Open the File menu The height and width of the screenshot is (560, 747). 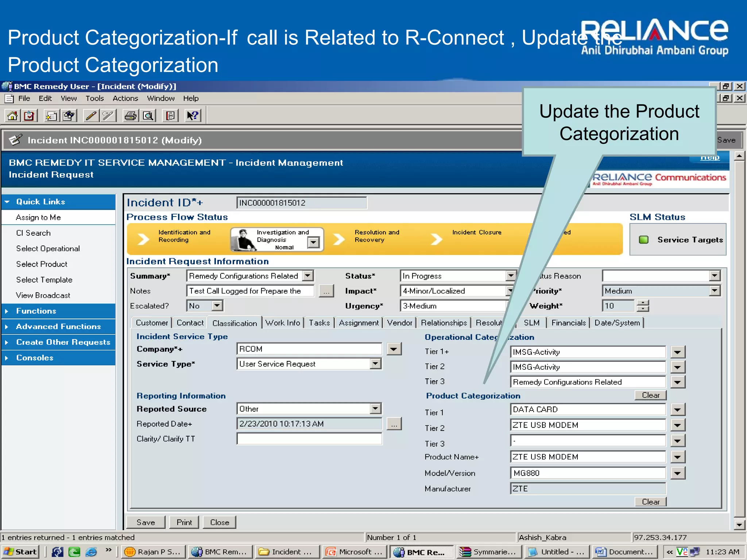[24, 98]
